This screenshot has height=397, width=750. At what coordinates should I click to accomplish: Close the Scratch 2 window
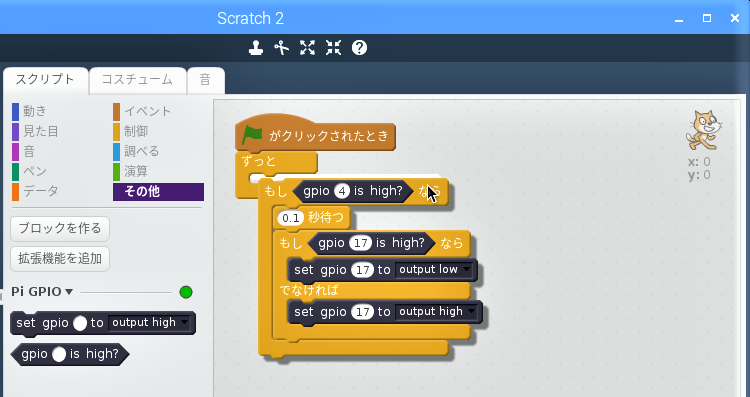tap(735, 18)
